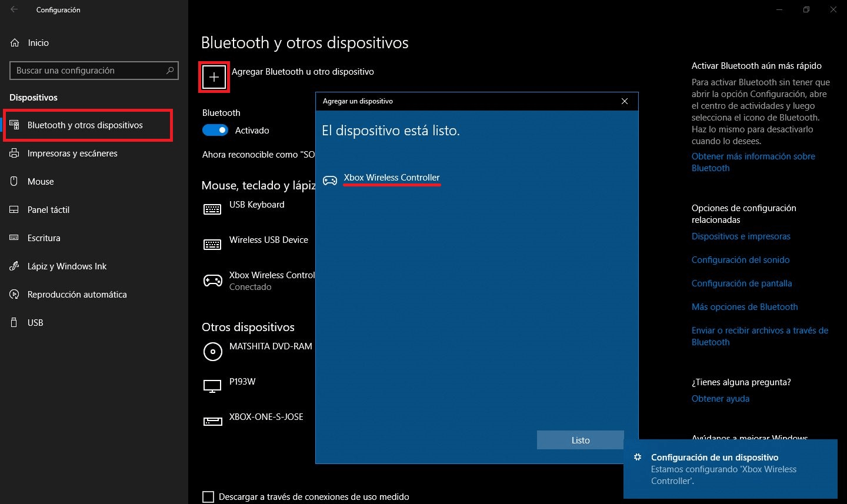This screenshot has width=847, height=504.
Task: Go to Inicio settings home
Action: [x=38, y=43]
